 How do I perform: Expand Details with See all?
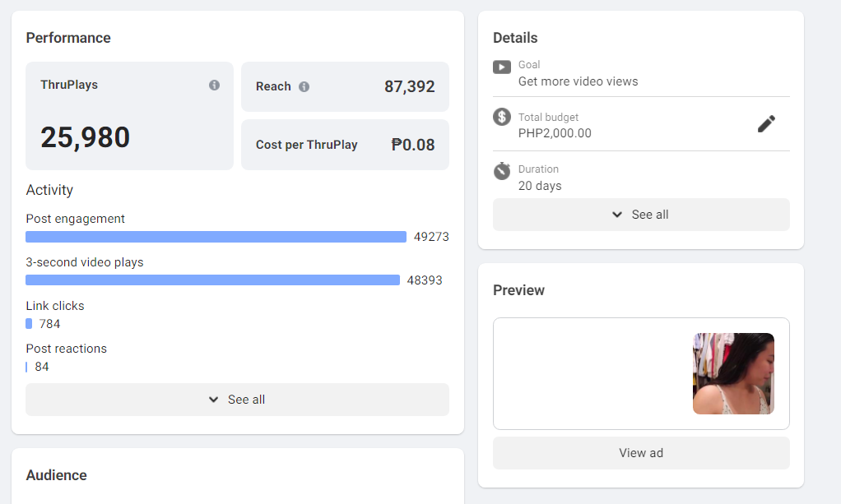click(641, 215)
